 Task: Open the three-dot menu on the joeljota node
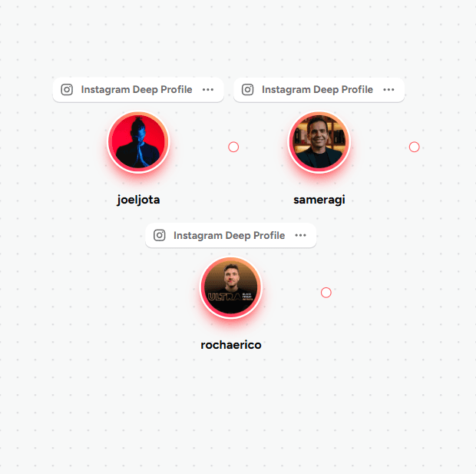tap(208, 90)
